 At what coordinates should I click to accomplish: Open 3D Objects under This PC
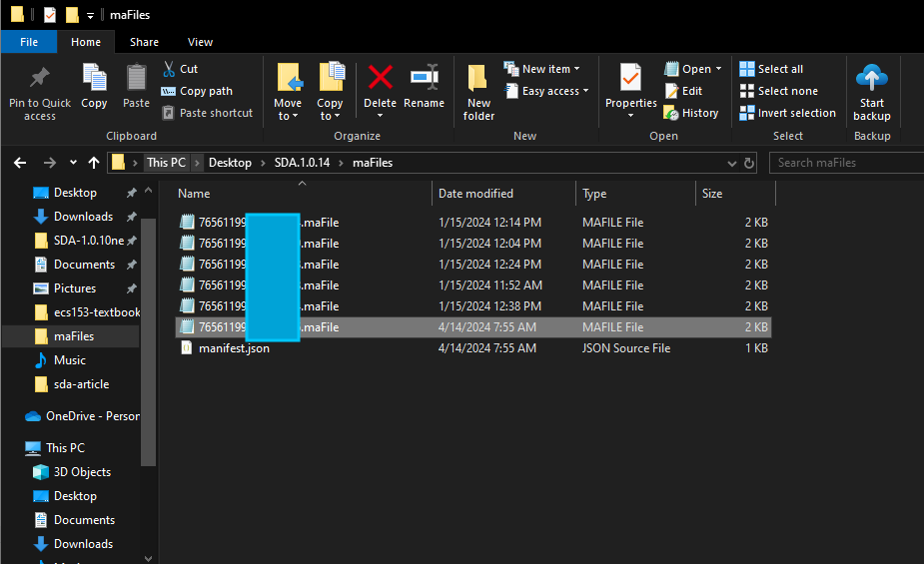coord(71,472)
